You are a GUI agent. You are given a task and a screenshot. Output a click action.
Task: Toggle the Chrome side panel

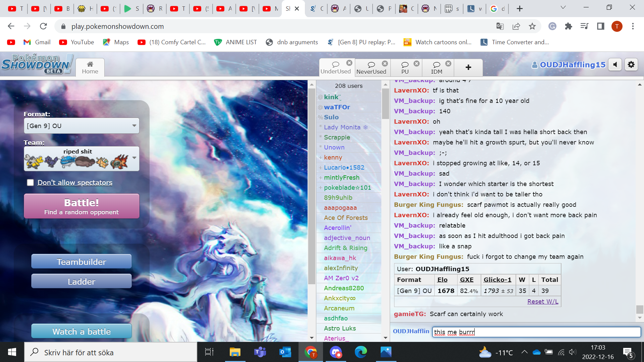[600, 26]
